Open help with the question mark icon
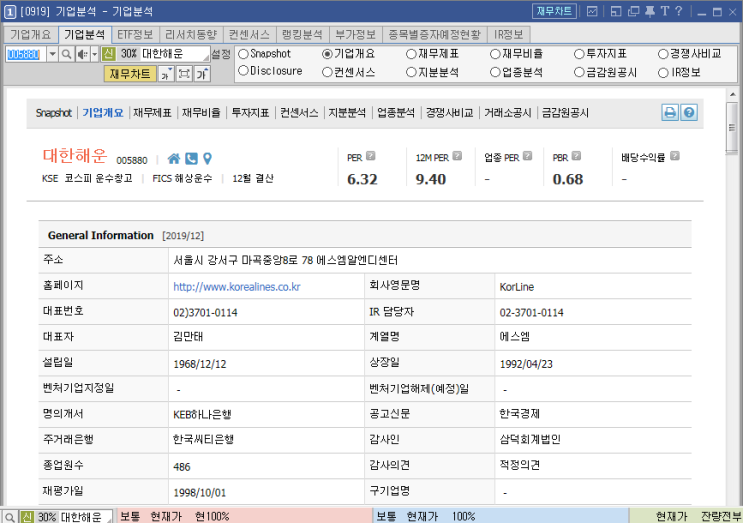The width and height of the screenshot is (743, 523). click(x=679, y=11)
